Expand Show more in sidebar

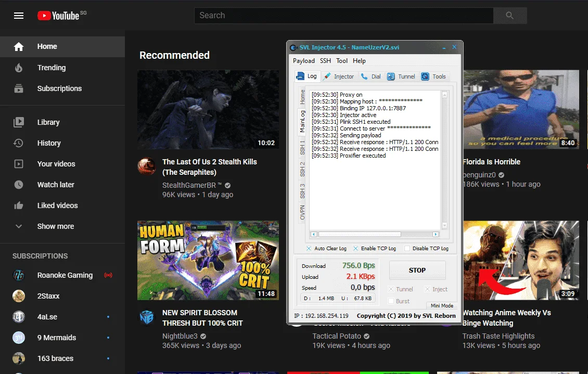(56, 226)
